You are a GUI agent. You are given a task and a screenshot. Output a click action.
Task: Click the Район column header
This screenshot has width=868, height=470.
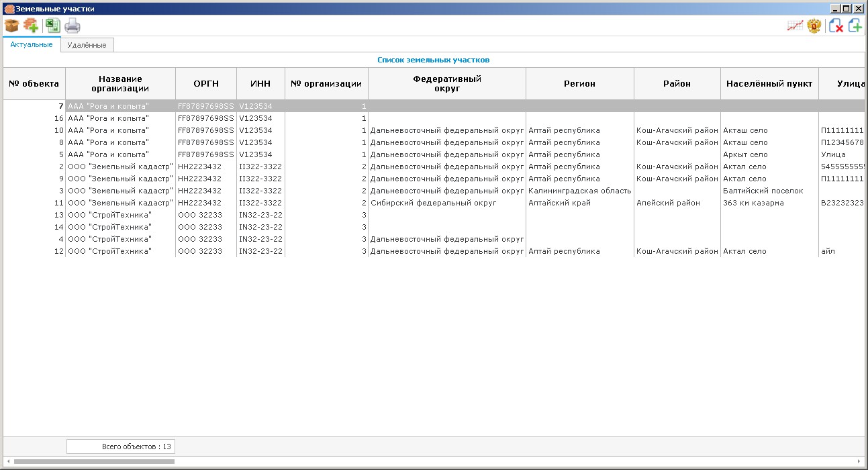[x=677, y=84]
